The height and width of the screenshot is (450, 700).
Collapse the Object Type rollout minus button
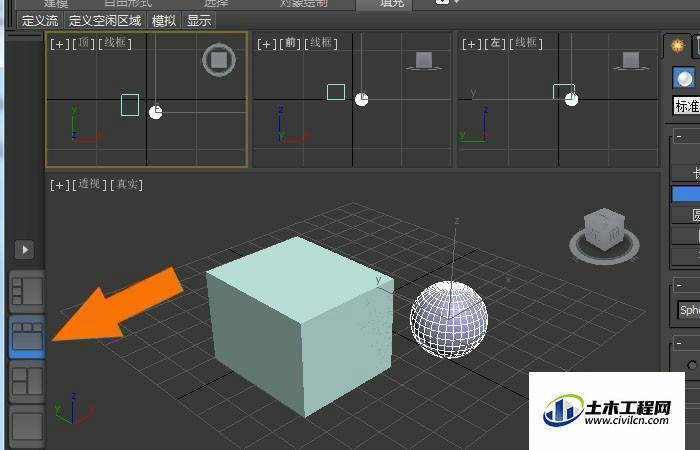[x=679, y=136]
